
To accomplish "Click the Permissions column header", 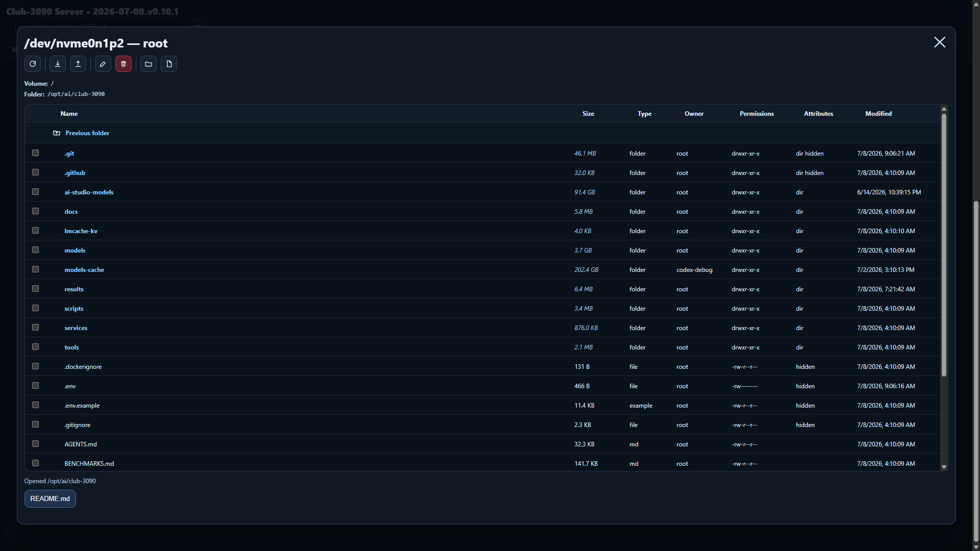I will pos(756,114).
